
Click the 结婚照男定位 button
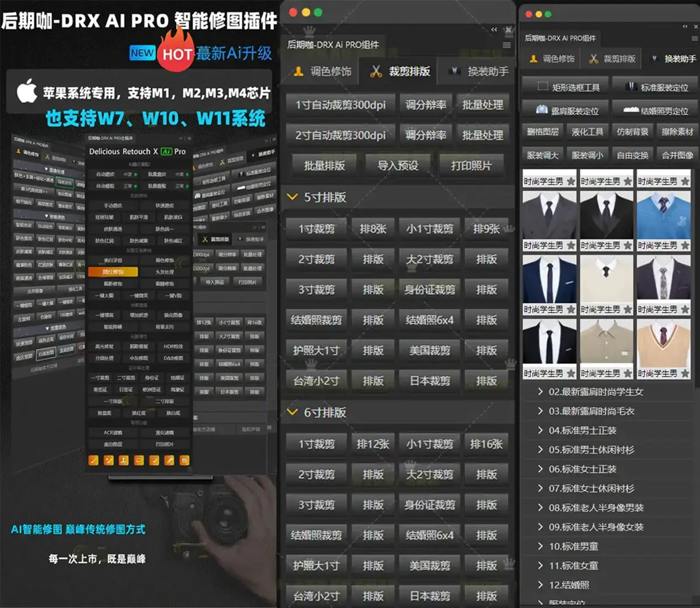655,110
